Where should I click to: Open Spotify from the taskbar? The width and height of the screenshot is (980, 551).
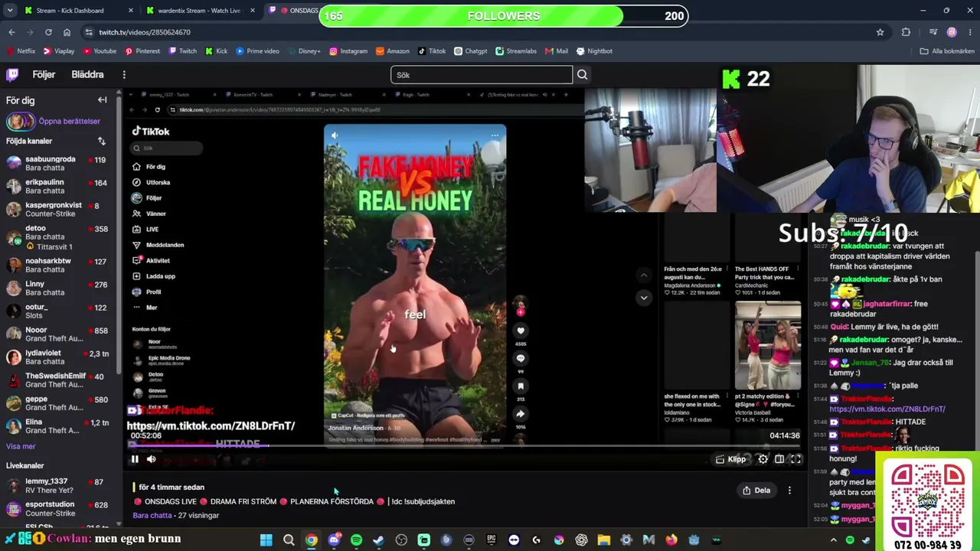[x=356, y=540]
